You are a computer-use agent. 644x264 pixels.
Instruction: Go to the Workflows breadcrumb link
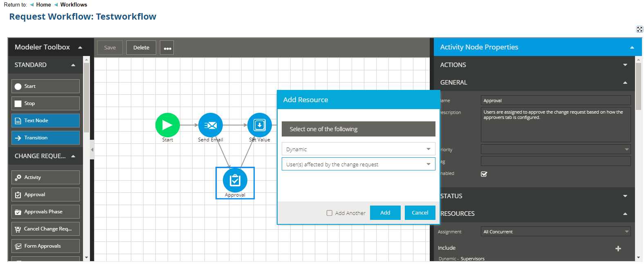click(74, 5)
